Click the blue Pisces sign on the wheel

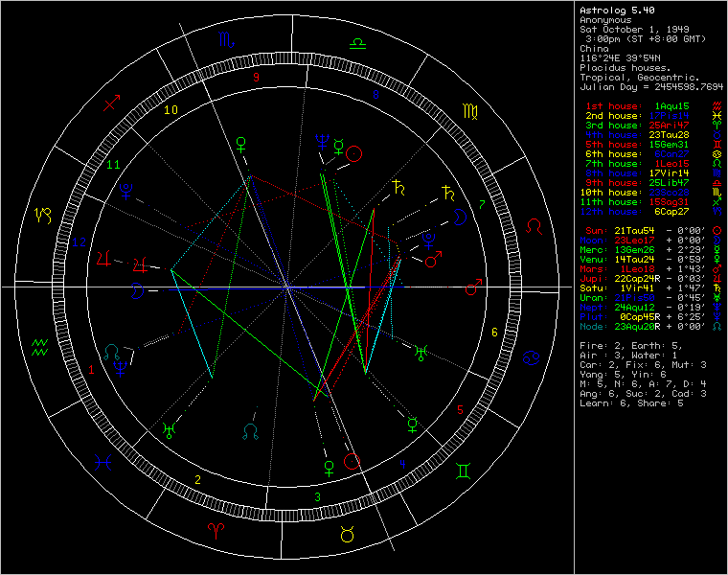102,462
